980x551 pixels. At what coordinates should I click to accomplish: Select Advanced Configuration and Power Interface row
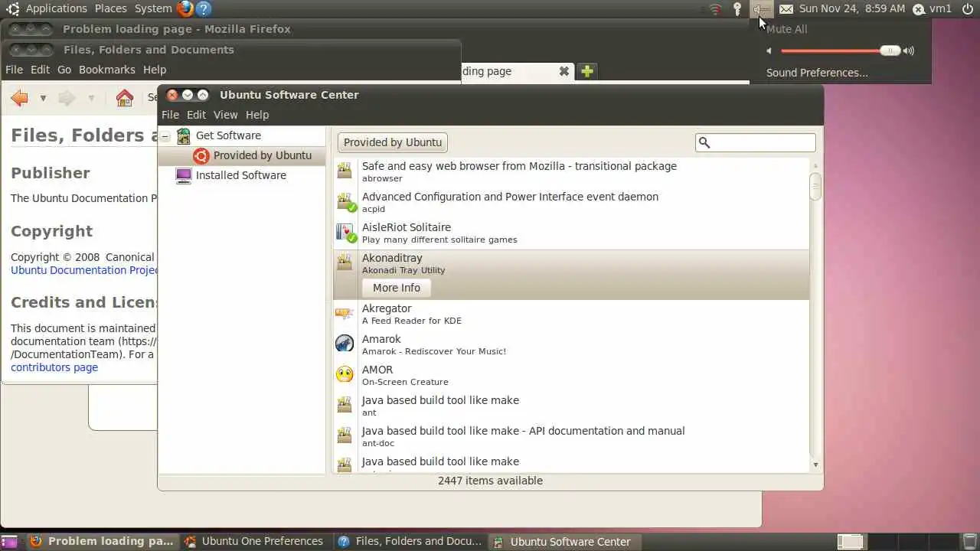point(571,202)
